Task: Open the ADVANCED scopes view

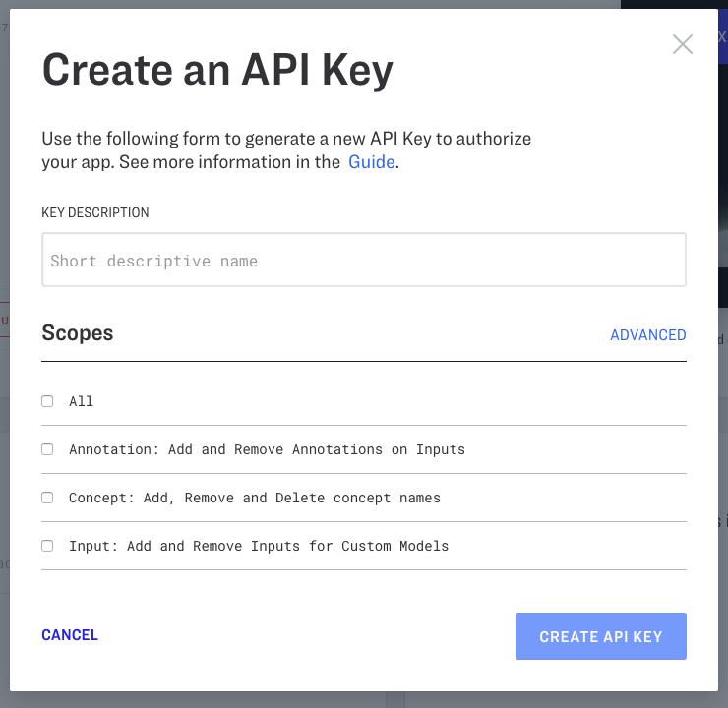Action: (647, 335)
